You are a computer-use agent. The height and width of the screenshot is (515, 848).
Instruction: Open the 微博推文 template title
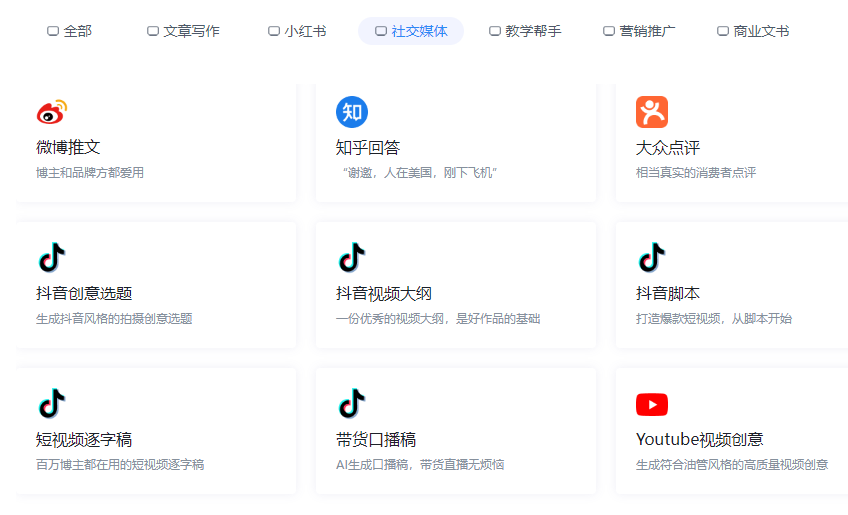click(68, 147)
